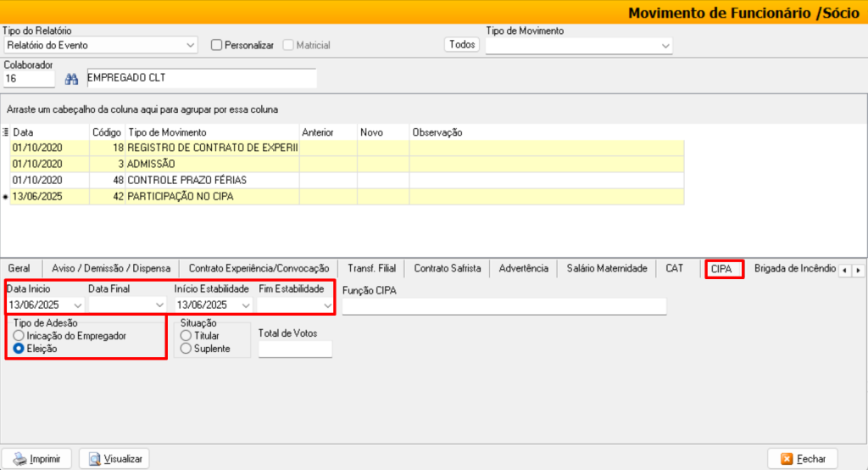868x470 pixels.
Task: Select the PARTICIPAÇÃO NO CIPA row
Action: pos(347,196)
